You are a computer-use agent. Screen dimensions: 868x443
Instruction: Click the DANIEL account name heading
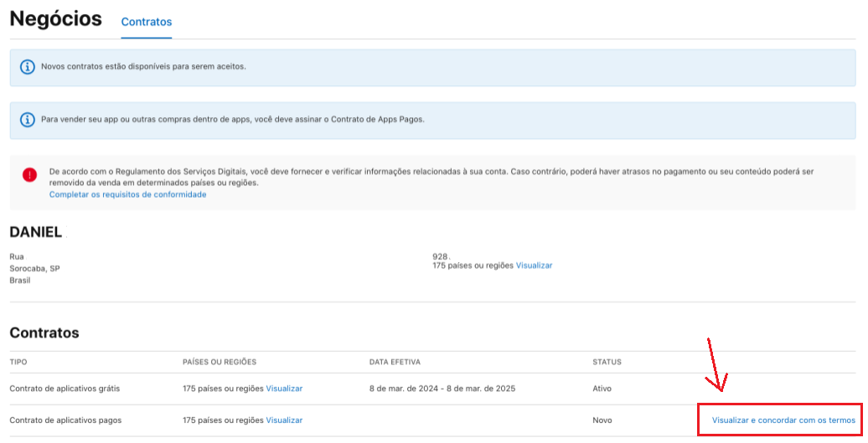(36, 232)
